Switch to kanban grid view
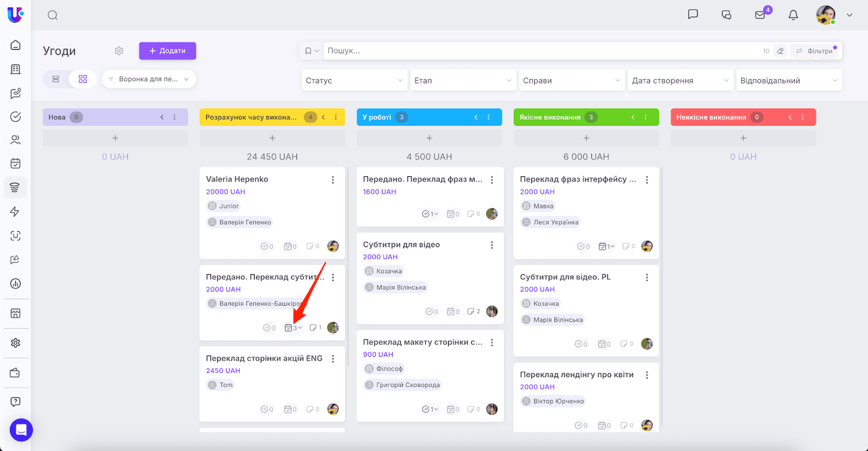868x451 pixels. (x=83, y=79)
